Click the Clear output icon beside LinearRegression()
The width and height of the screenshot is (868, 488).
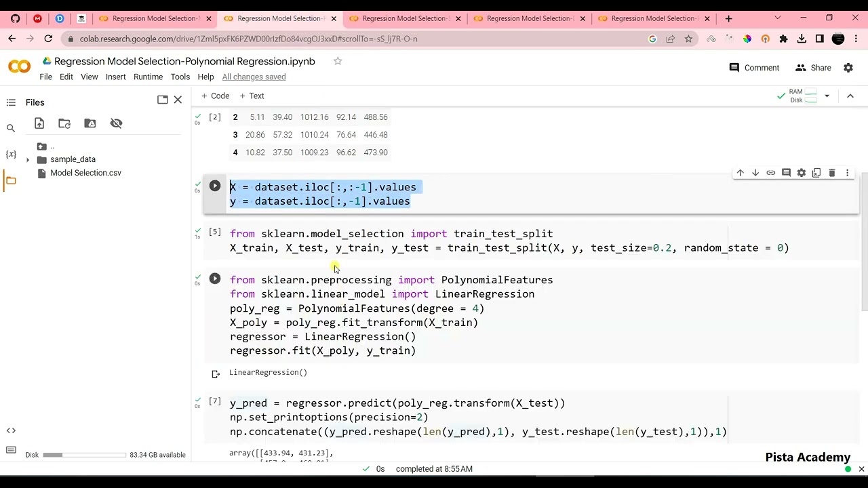coord(216,373)
